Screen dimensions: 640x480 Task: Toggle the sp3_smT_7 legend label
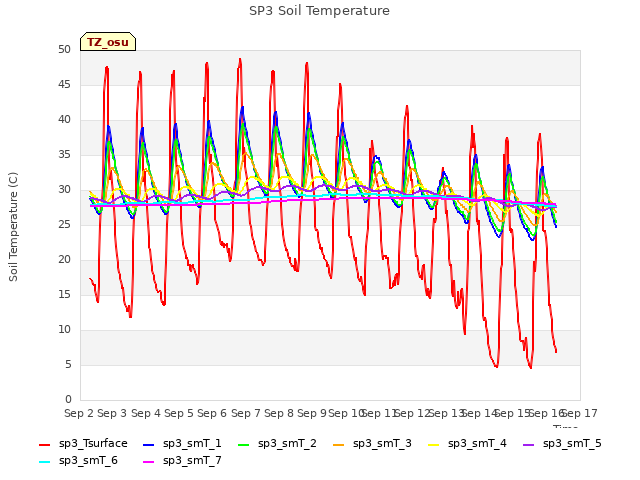(192, 461)
